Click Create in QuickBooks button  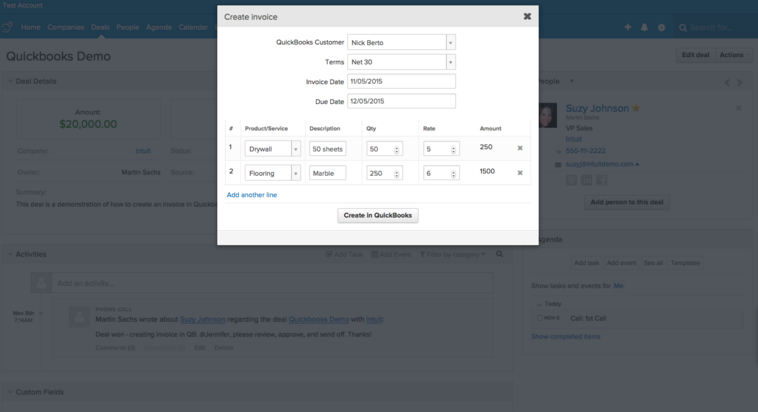pyautogui.click(x=378, y=215)
